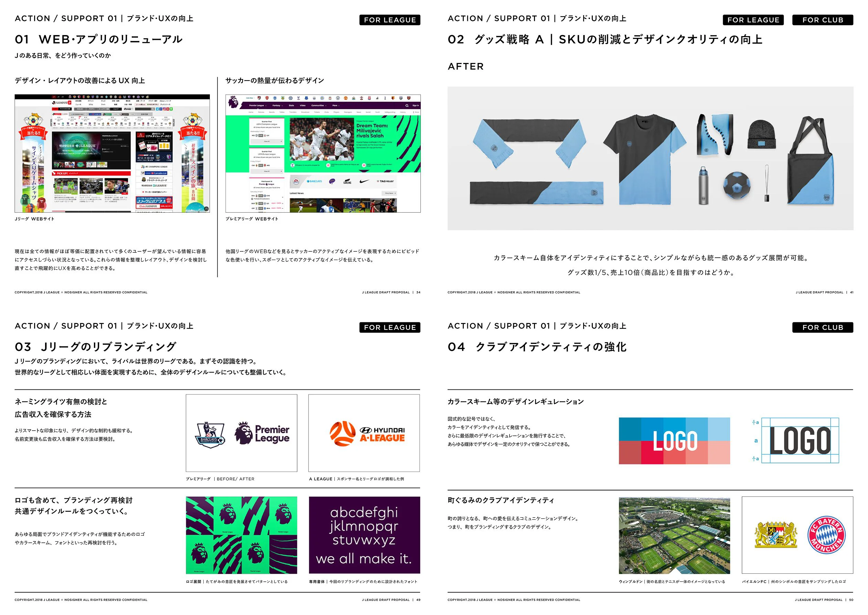Viewport: 868px width, 615px height.
Task: Click the purple custom font sample image
Action: 364,535
